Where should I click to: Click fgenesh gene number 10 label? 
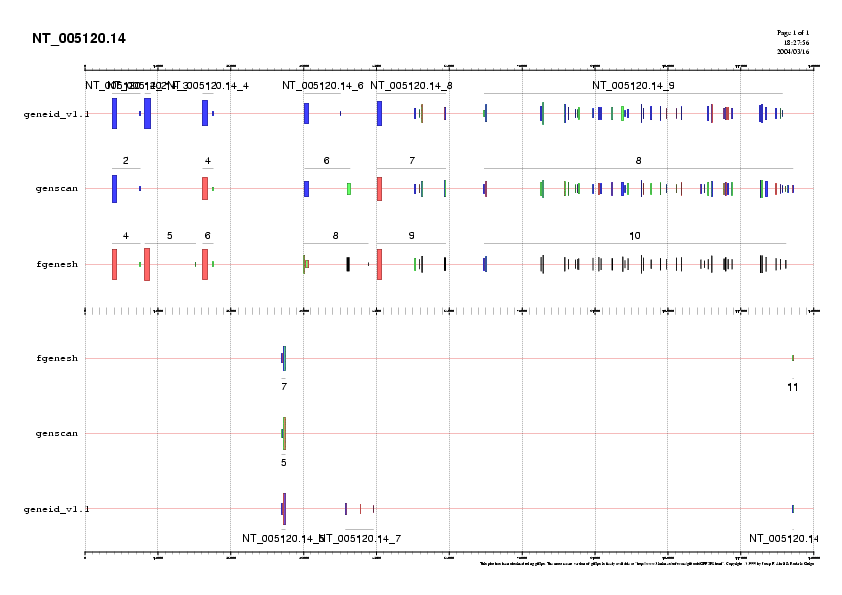(x=634, y=236)
